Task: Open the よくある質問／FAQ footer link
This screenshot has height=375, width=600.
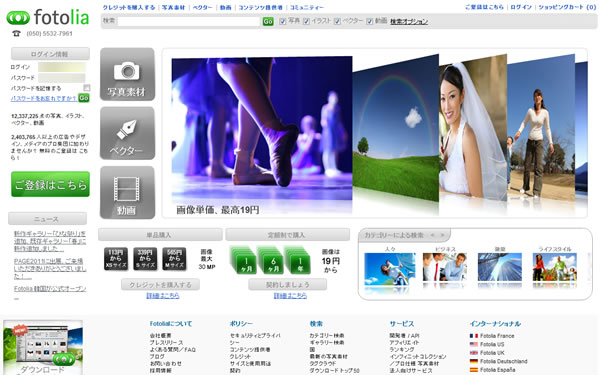Action: pos(173,349)
